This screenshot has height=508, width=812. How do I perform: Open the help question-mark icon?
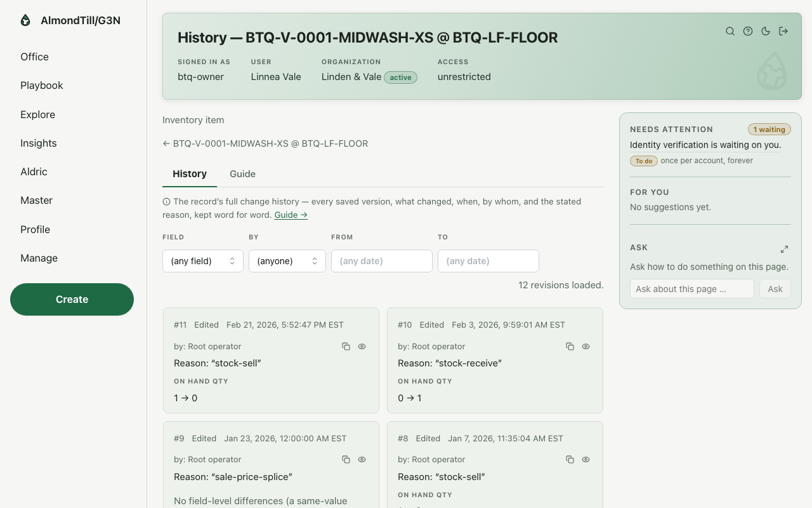click(748, 31)
